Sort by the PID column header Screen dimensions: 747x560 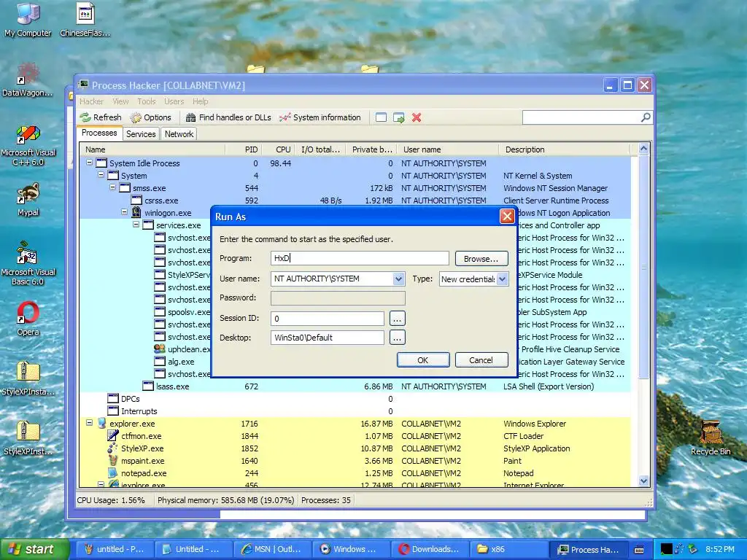[x=243, y=149]
